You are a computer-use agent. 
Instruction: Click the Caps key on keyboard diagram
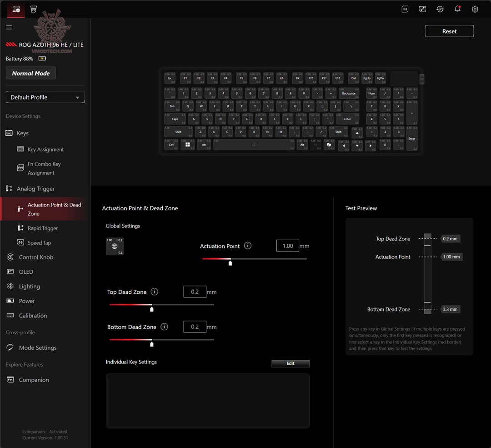click(175, 119)
